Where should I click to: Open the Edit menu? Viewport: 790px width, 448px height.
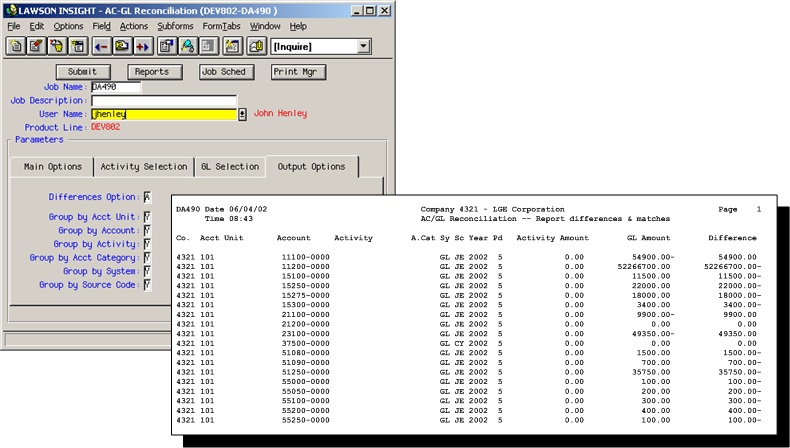click(37, 26)
